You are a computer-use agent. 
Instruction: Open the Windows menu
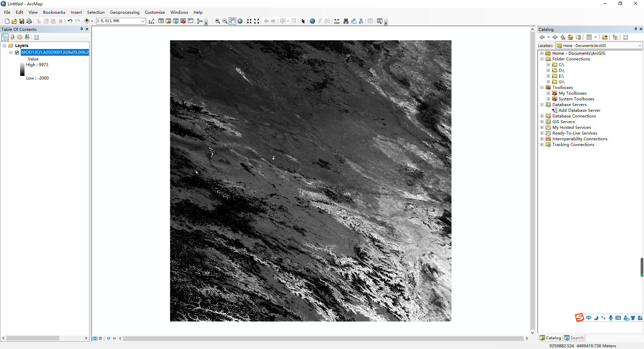(x=179, y=12)
